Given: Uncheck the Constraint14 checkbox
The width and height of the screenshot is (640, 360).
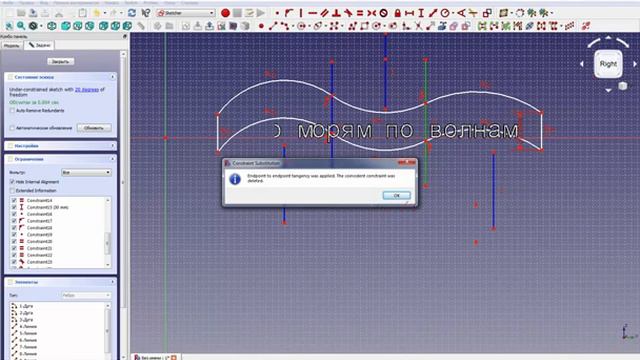Looking at the screenshot, I should 14,200.
